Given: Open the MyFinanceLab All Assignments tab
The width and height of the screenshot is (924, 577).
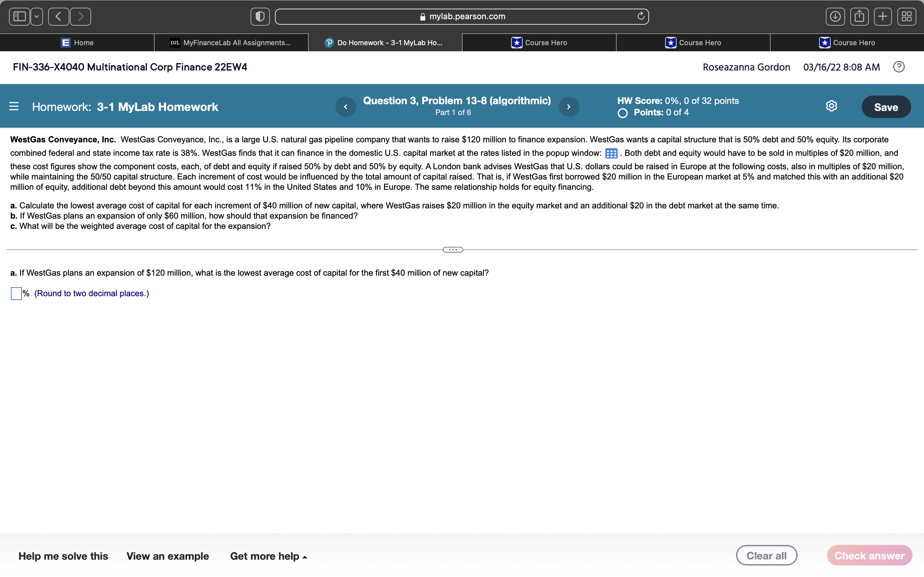Looking at the screenshot, I should point(231,42).
